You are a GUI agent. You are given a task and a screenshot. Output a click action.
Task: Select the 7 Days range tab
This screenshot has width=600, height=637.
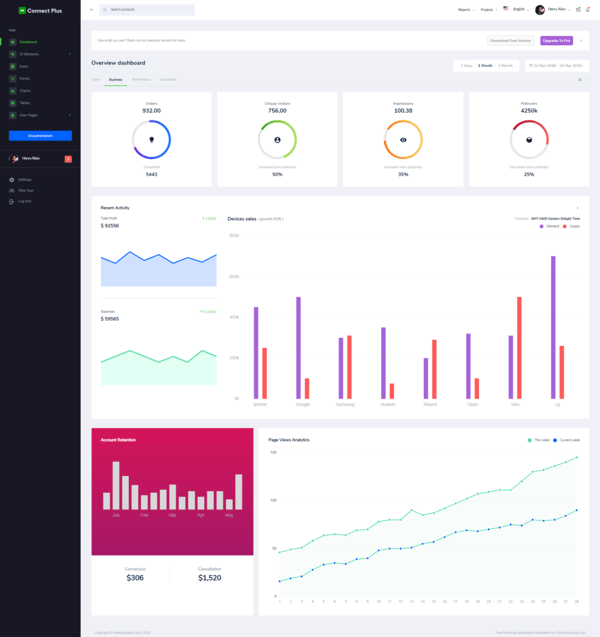click(466, 65)
